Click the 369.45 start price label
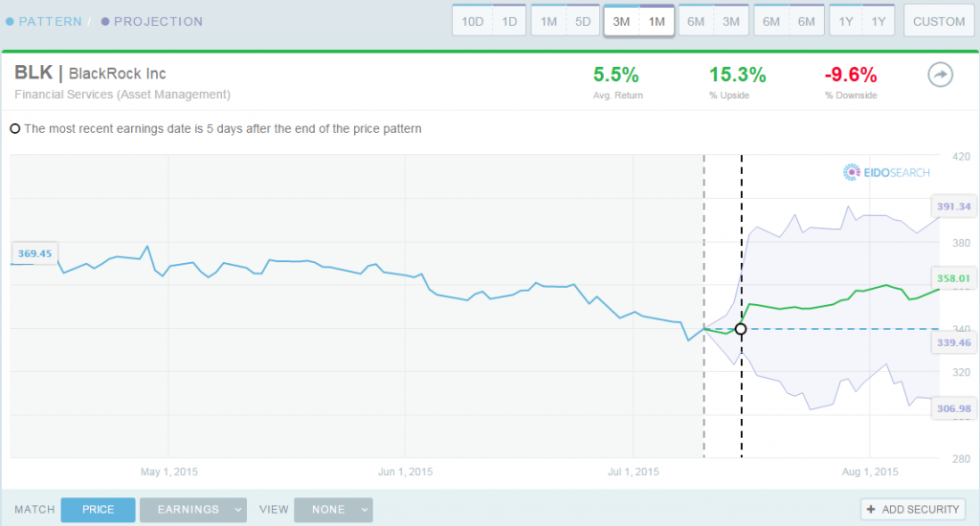This screenshot has width=980, height=526. click(35, 253)
